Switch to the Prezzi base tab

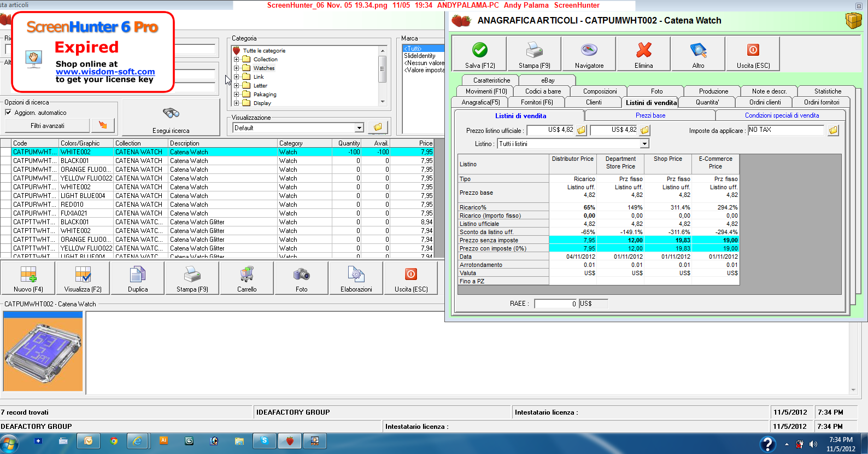650,115
